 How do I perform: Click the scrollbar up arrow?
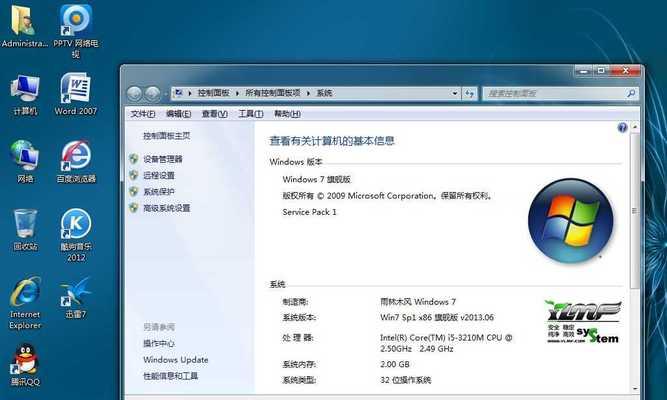pyautogui.click(x=635, y=127)
